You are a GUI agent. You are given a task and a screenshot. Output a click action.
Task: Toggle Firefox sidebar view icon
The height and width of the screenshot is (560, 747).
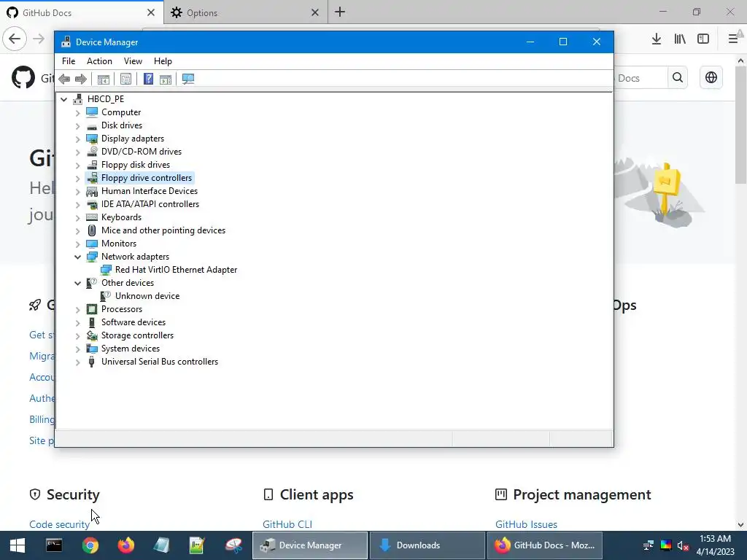coord(703,39)
